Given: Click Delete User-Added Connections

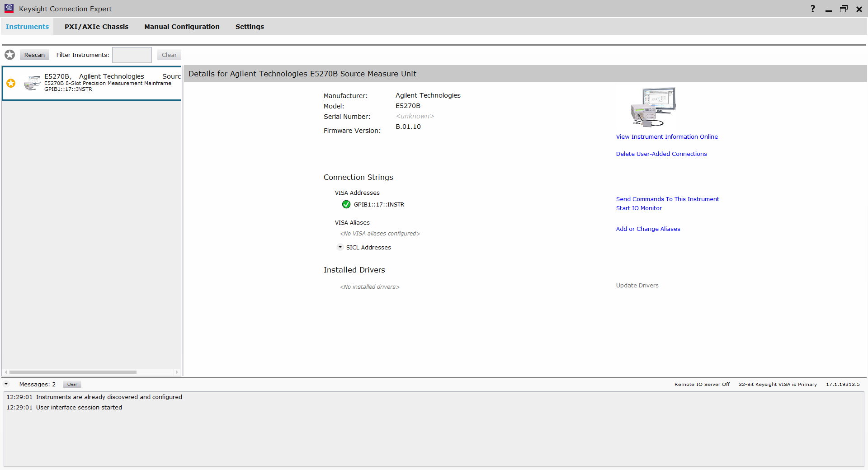Looking at the screenshot, I should coord(661,154).
